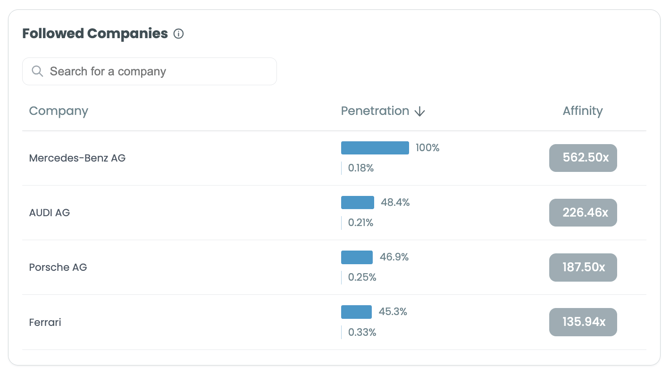Sort by the Affinity column header
Image resolution: width=670 pixels, height=373 pixels.
582,111
